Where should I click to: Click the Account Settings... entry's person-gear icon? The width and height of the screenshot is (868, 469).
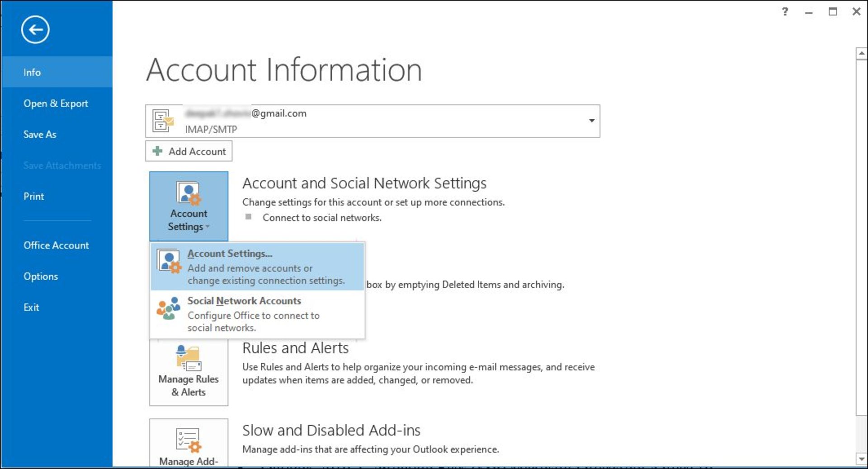pyautogui.click(x=170, y=261)
